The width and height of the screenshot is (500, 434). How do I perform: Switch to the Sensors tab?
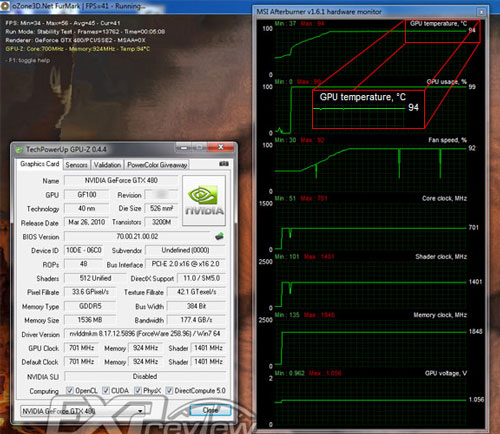(76, 165)
